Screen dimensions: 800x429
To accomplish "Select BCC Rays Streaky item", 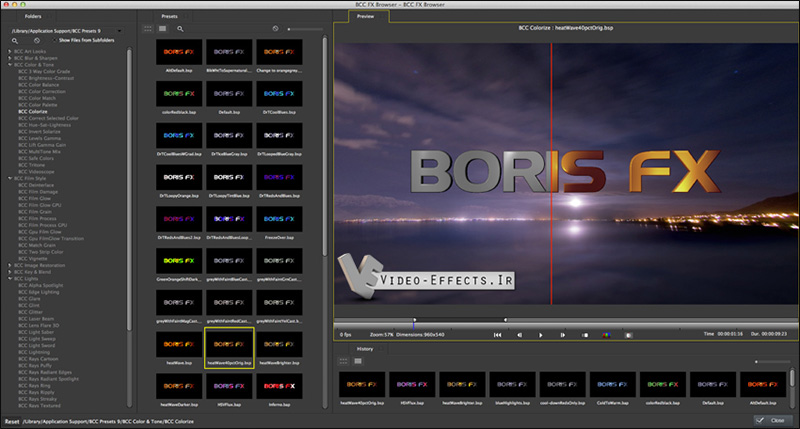I will [x=37, y=399].
